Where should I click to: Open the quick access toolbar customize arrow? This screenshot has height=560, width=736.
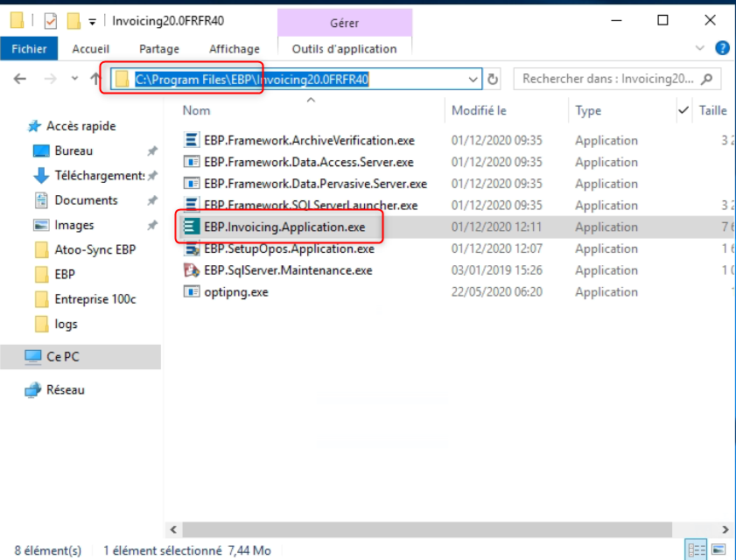point(93,22)
